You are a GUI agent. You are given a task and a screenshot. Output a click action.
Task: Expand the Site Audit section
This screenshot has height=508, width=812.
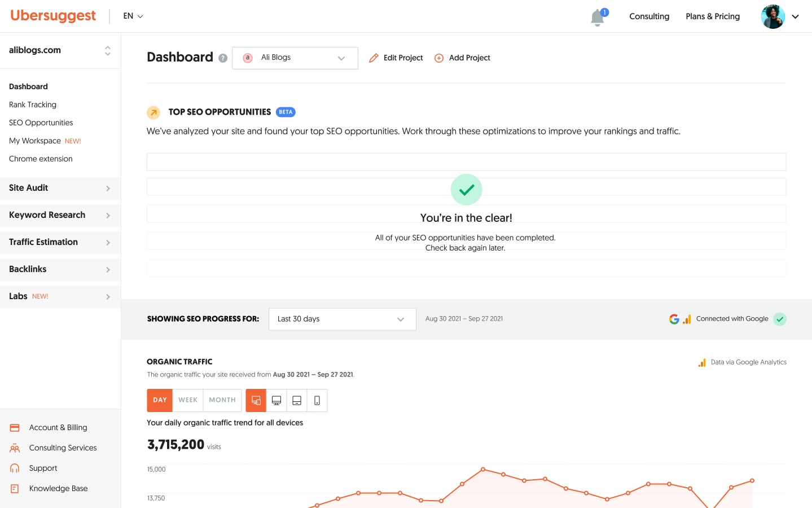coord(60,188)
